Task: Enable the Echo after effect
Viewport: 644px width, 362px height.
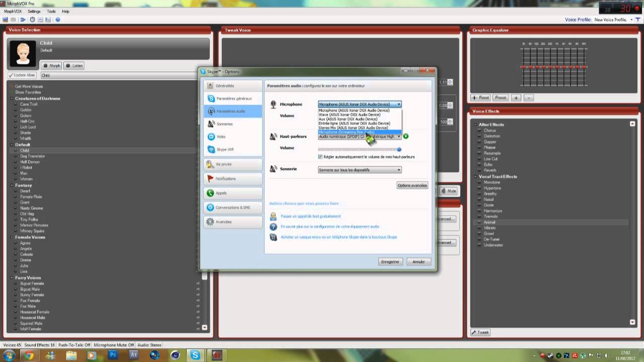Action: [488, 165]
